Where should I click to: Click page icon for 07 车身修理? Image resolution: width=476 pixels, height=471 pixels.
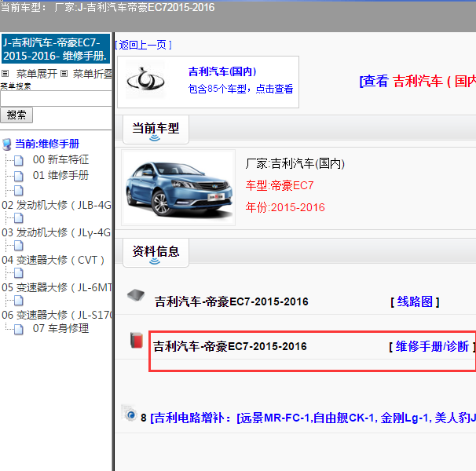(19, 329)
